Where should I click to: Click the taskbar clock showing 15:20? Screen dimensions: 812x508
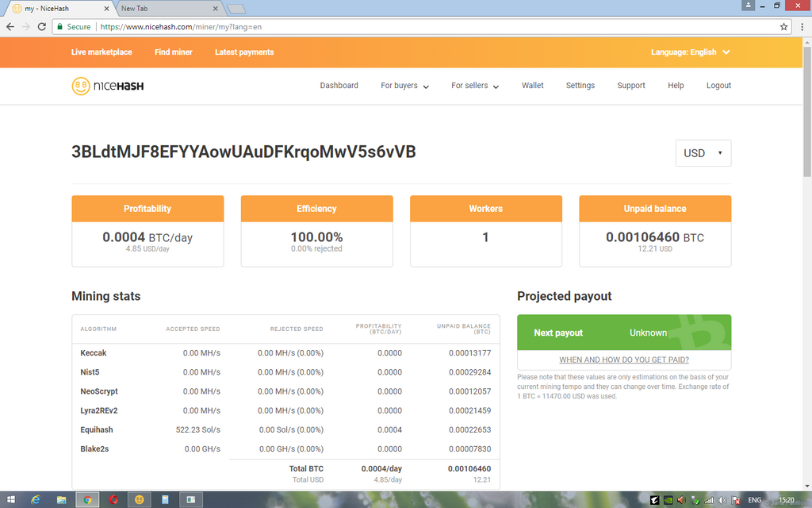point(786,500)
